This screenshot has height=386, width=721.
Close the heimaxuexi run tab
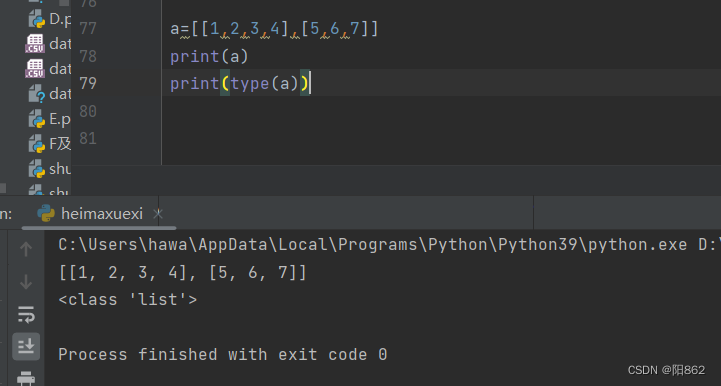click(158, 213)
